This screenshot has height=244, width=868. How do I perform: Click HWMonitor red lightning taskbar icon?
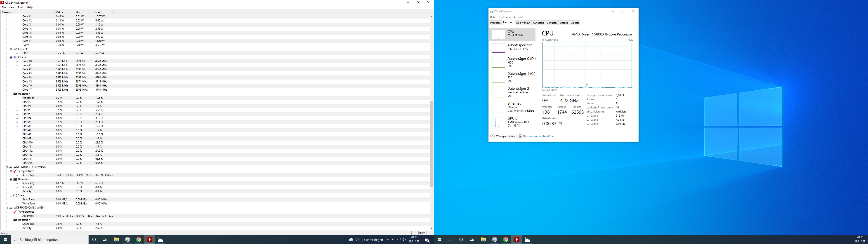[150, 240]
